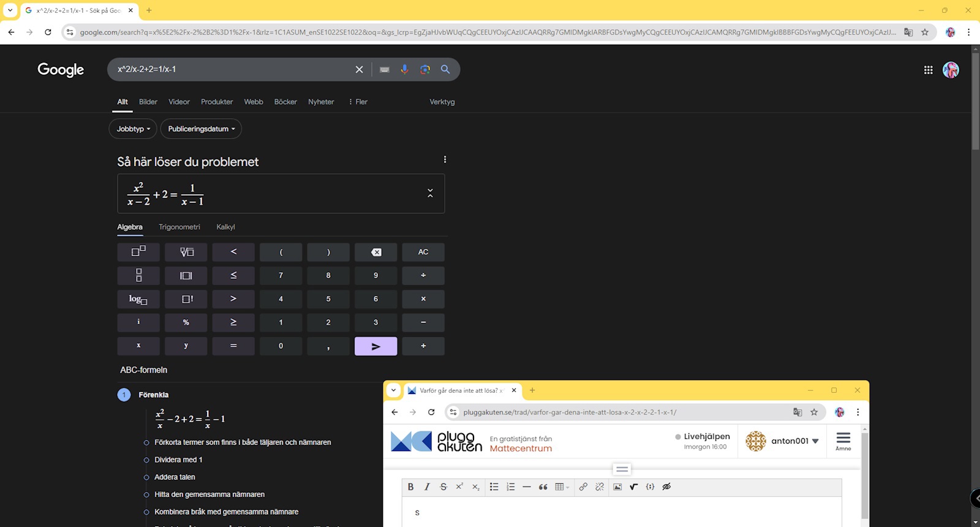980x527 pixels.
Task: Toggle strikethrough formatting in the editor
Action: click(x=443, y=487)
